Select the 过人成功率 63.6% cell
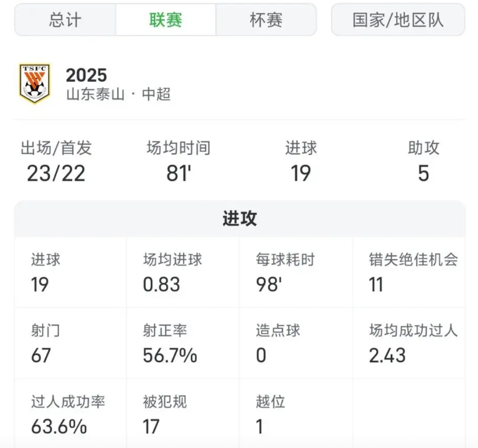478x448 pixels. 70,414
